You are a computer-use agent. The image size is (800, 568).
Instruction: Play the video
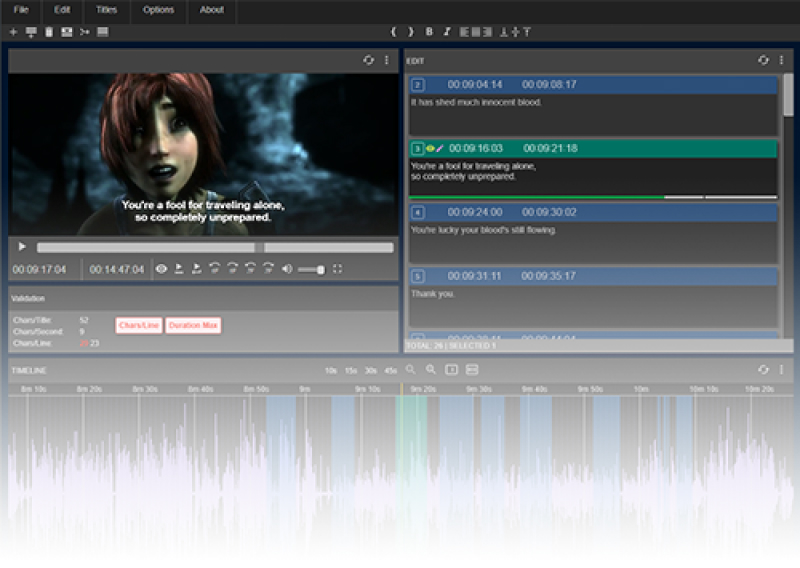click(22, 247)
